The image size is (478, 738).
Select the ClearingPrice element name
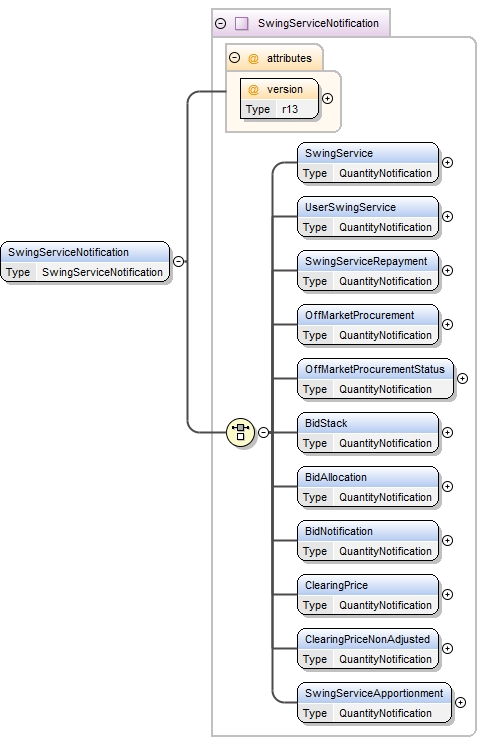click(336, 585)
